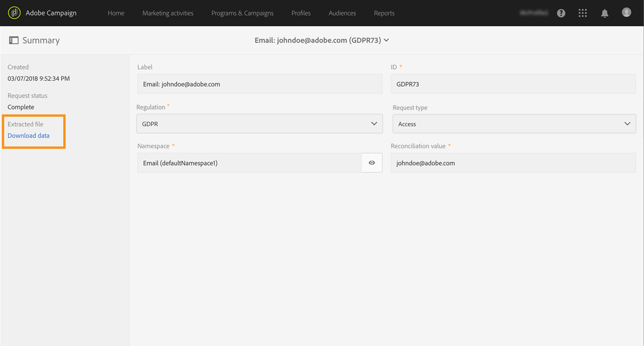Click the Adobe Campaign logo icon
This screenshot has height=346, width=644.
tap(14, 13)
